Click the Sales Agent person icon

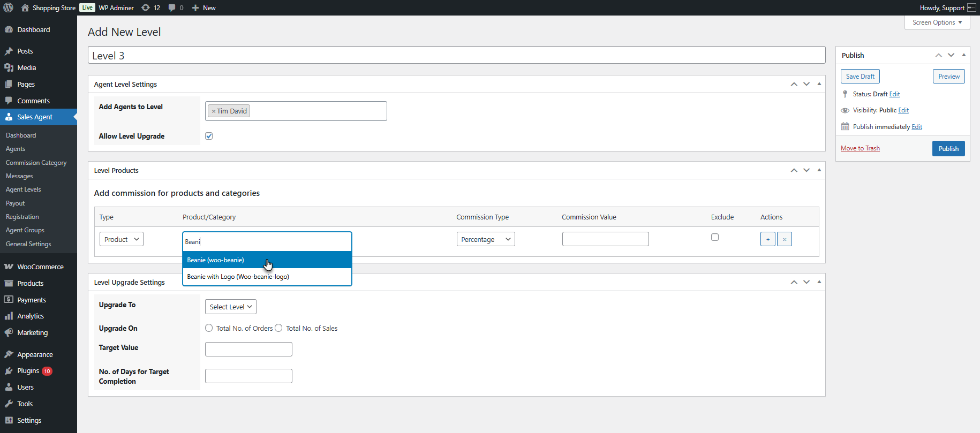pos(9,117)
